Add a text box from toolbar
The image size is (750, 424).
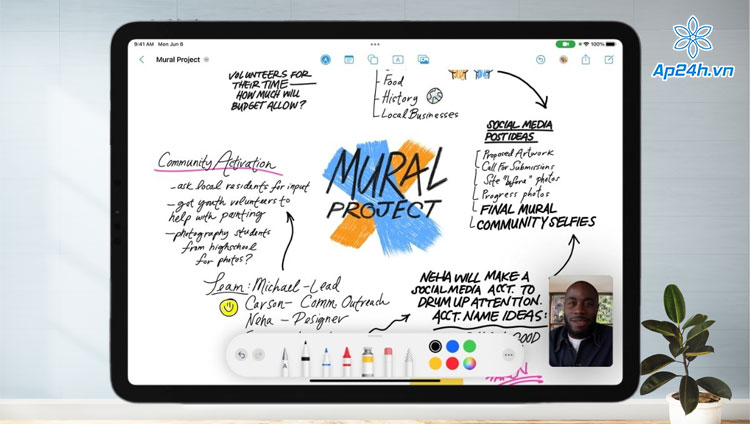[x=398, y=60]
